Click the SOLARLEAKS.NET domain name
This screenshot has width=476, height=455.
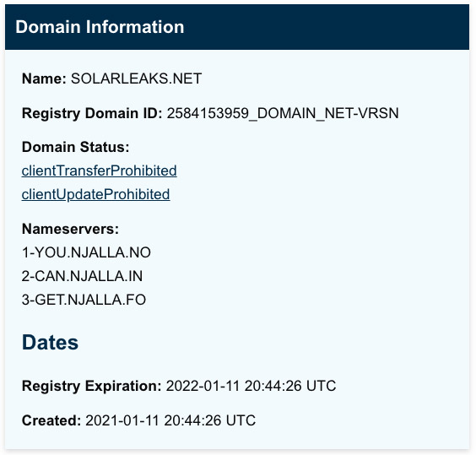137,79
